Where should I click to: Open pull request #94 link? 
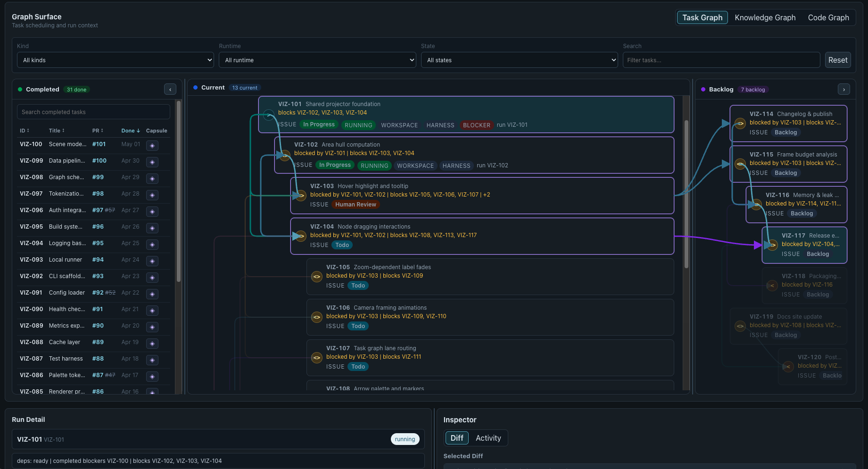(98, 260)
